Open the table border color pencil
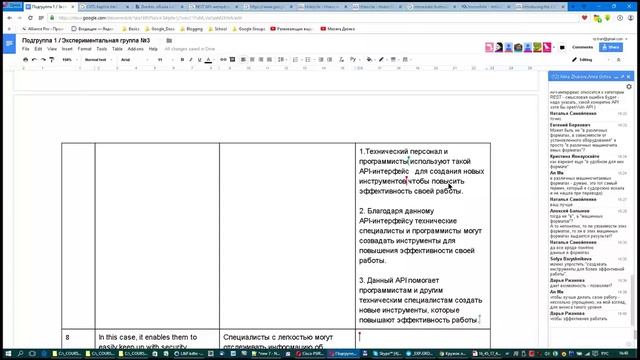640x360 pixels. 382,60
